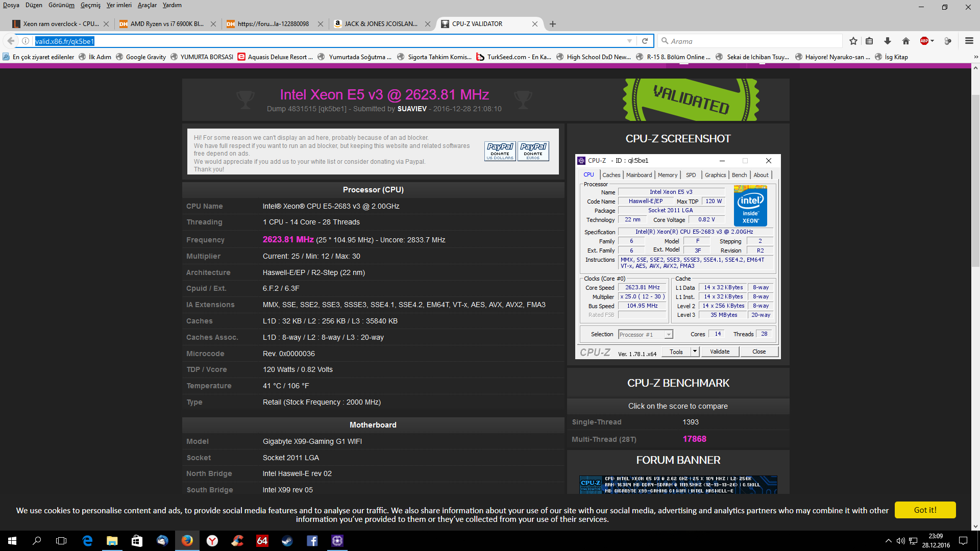Close the JACK & JONES tab

[x=428, y=24]
